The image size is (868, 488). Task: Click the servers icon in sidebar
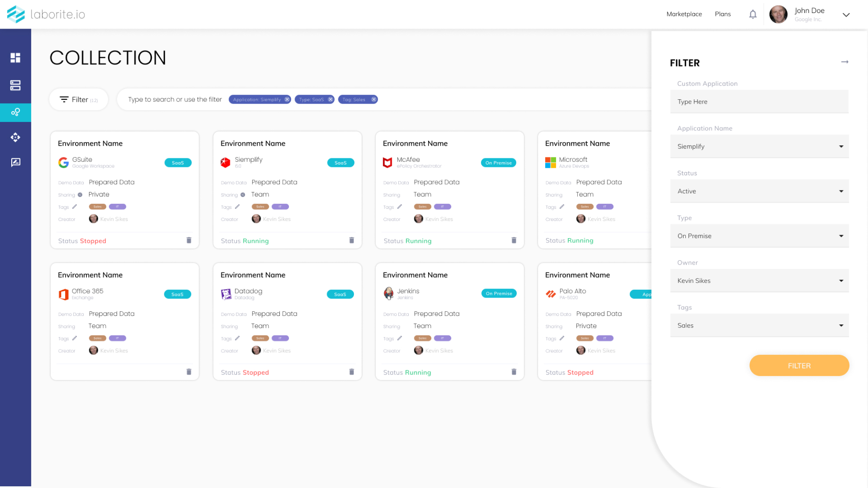pyautogui.click(x=16, y=85)
